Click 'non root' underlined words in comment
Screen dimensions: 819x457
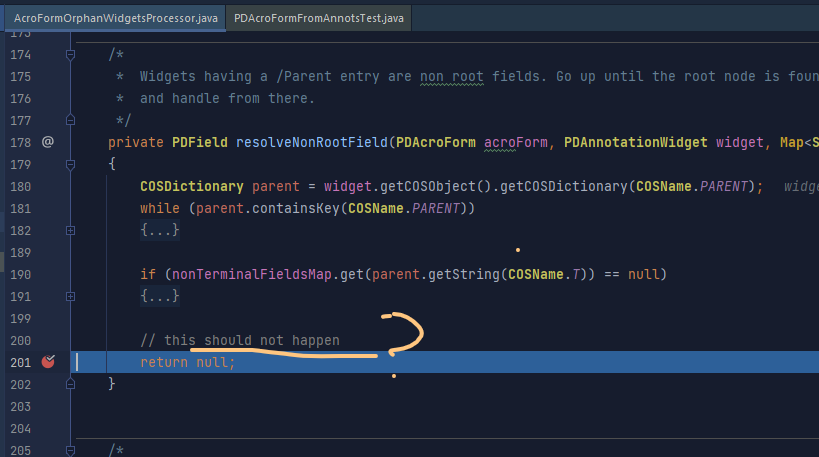pyautogui.click(x=452, y=77)
